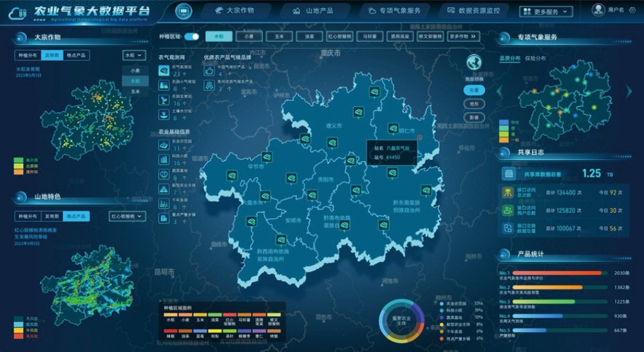Toggle the 红心猕猴桃 crop filter button

[x=339, y=36]
